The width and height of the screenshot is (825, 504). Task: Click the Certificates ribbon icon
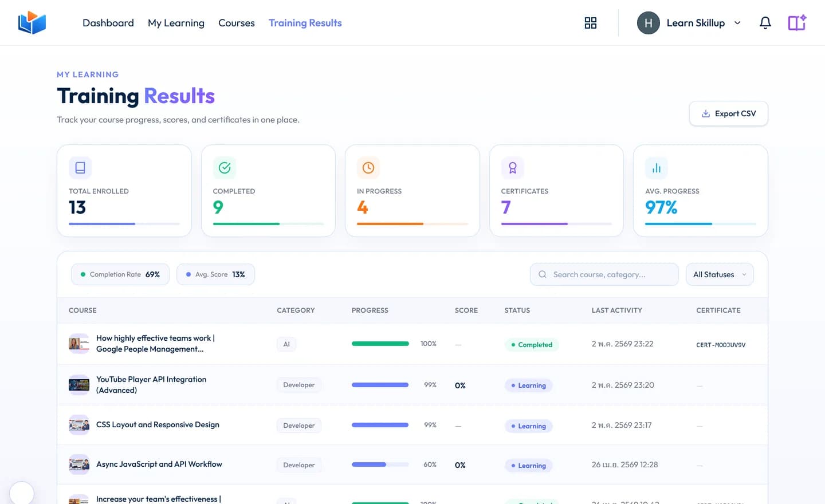(x=513, y=168)
